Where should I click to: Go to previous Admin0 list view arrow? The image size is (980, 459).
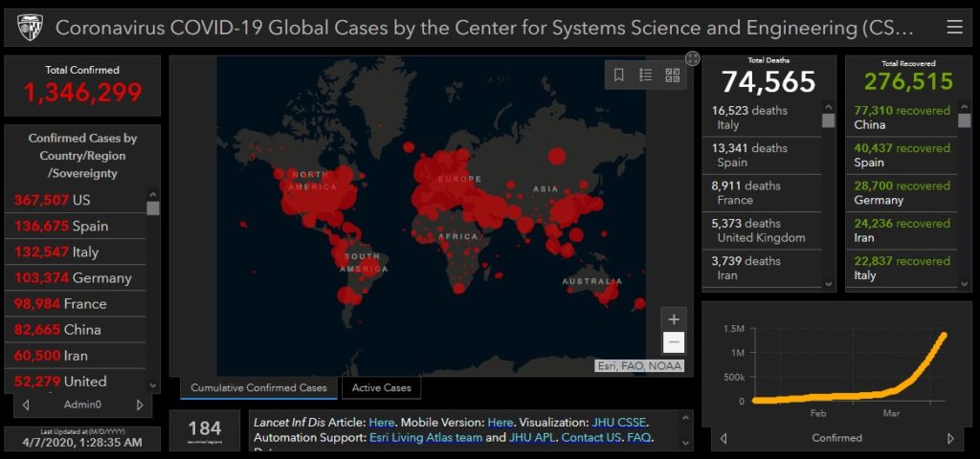pyautogui.click(x=26, y=404)
